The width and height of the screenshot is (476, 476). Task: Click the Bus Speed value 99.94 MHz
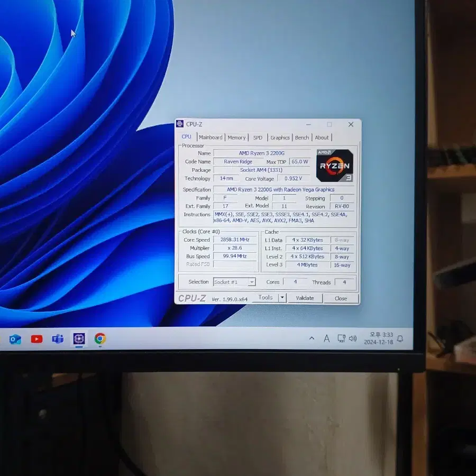click(235, 256)
